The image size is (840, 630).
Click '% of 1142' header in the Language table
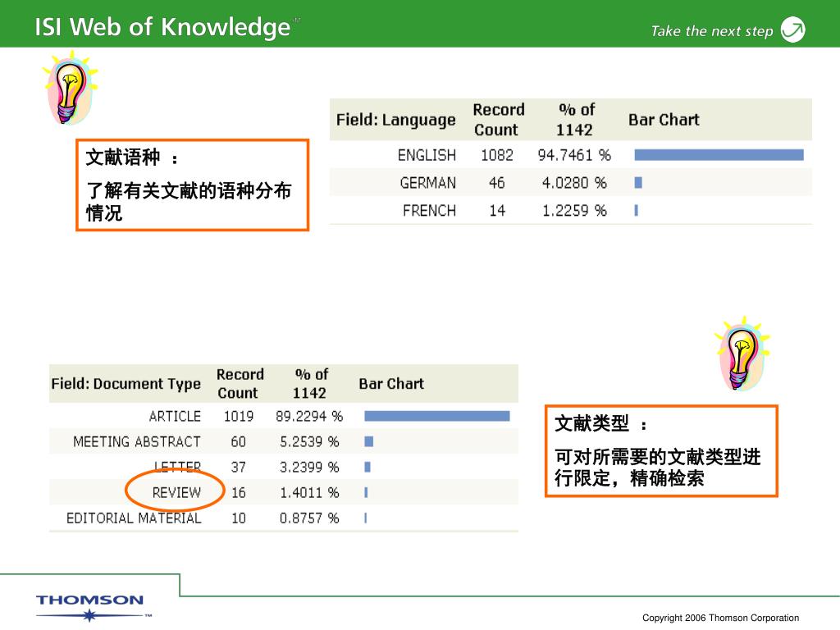[x=575, y=120]
